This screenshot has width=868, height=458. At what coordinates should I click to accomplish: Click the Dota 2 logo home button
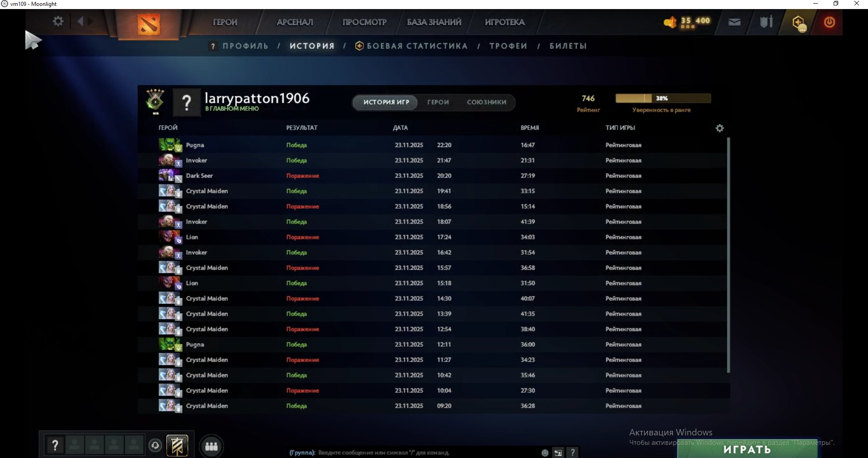(x=149, y=24)
